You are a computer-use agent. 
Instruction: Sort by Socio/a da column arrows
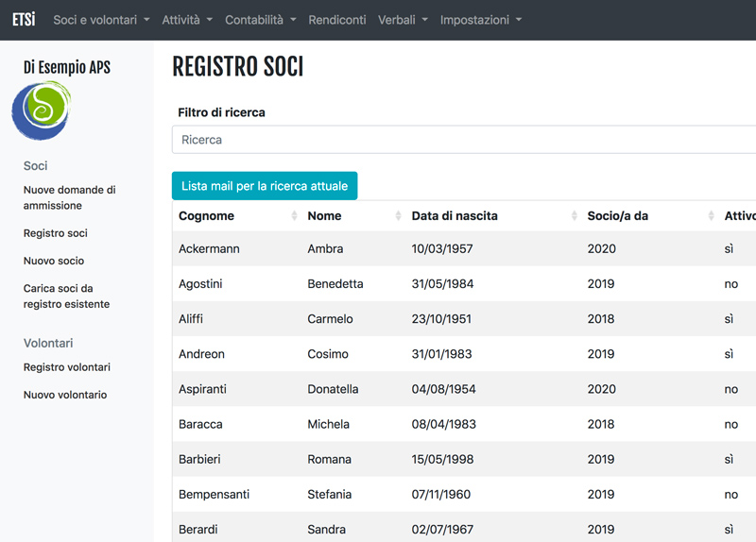pyautogui.click(x=712, y=216)
